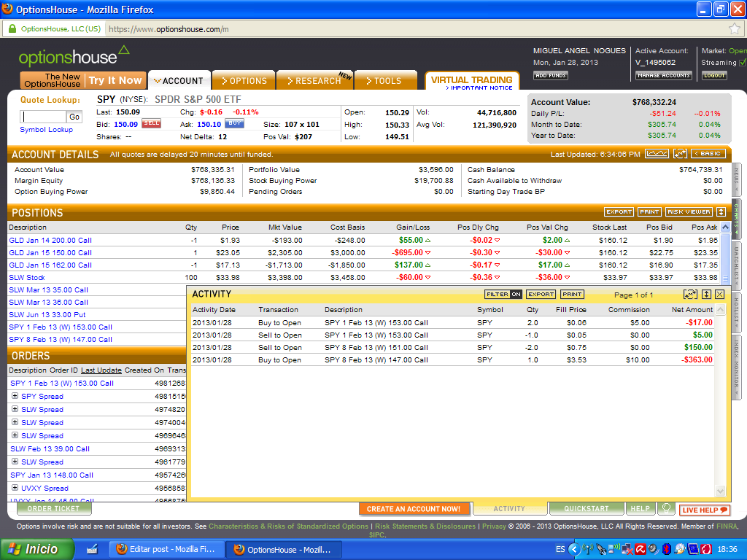
Task: Click the ADD FUNDS button
Action: click(x=550, y=75)
